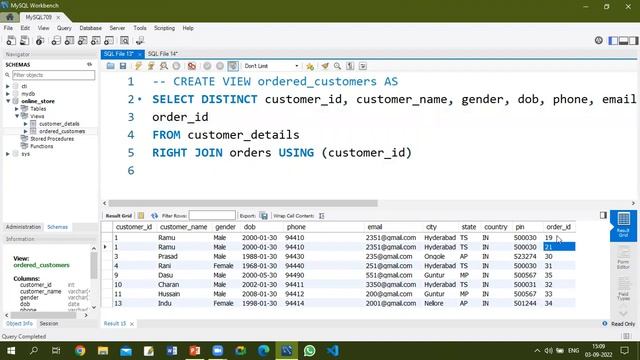Toggle word wrap icon in editor toolbar

coord(363,66)
